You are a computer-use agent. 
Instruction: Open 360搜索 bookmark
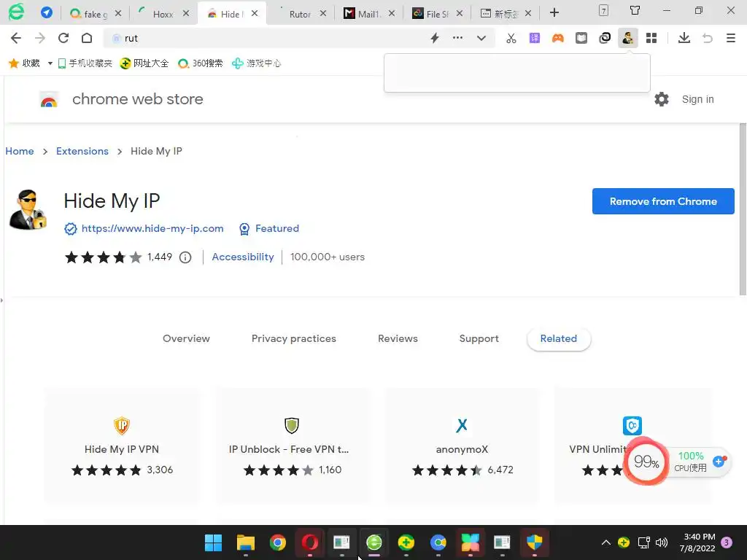point(200,63)
